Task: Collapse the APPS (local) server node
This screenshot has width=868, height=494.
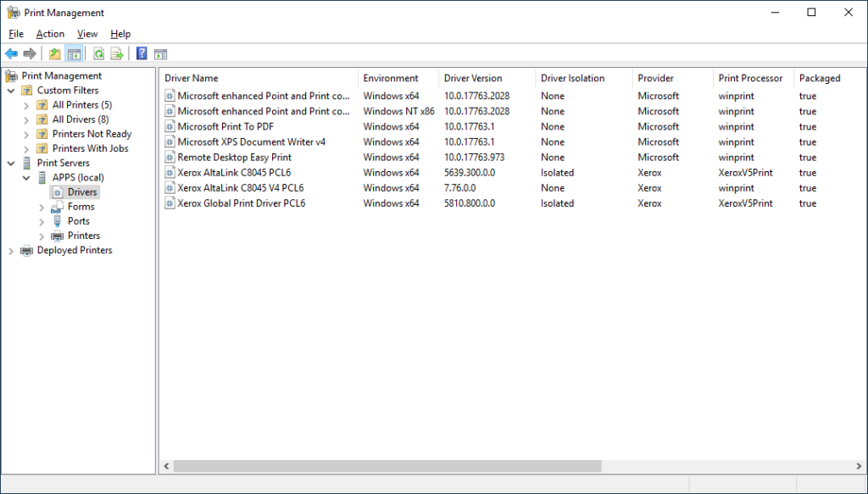Action: (26, 178)
